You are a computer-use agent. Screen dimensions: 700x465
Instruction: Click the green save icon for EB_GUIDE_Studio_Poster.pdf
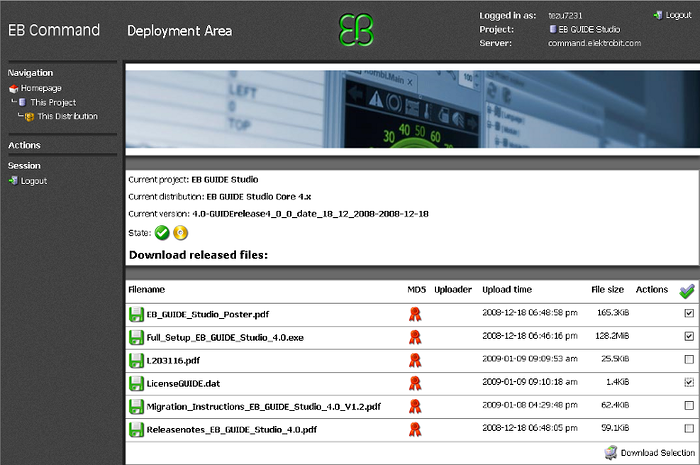pyautogui.click(x=136, y=314)
